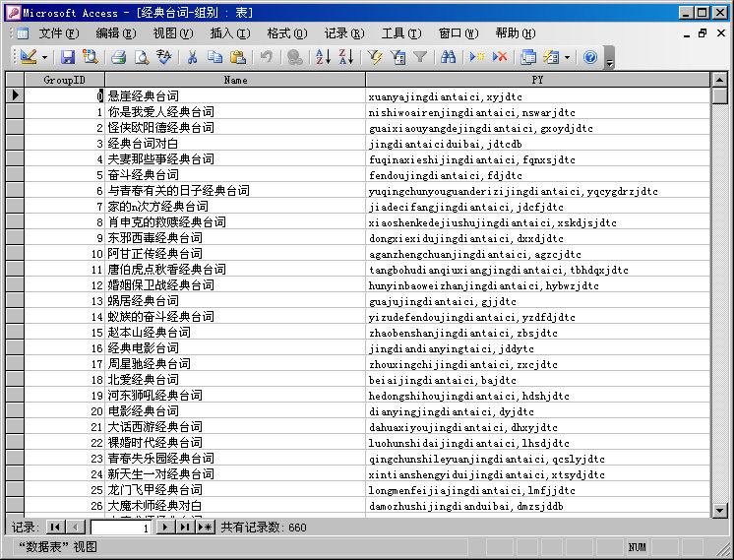Click the PY cell guajujingdiantaici,gjjdtc
This screenshot has height=560, width=734.
(x=538, y=300)
